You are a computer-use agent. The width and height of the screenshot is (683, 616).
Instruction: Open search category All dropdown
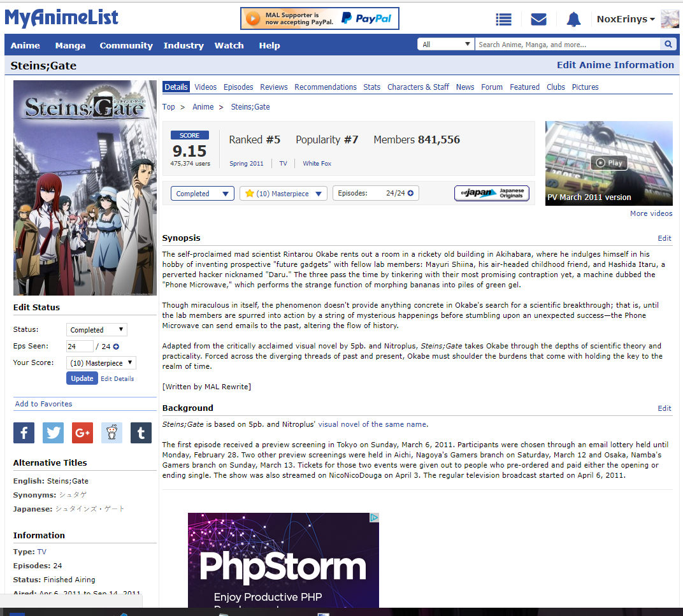pyautogui.click(x=445, y=44)
